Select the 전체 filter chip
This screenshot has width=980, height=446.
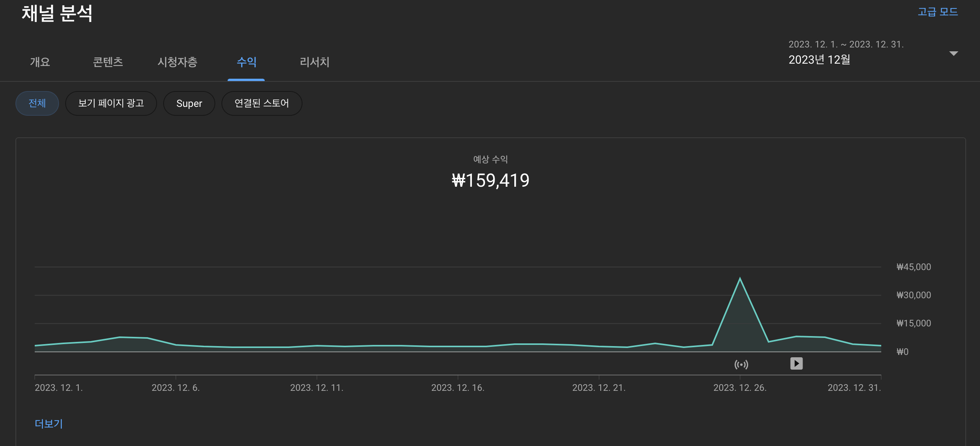(37, 103)
